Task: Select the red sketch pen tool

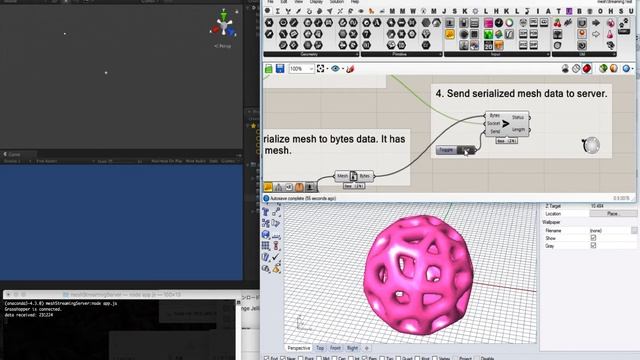Action: [x=350, y=69]
